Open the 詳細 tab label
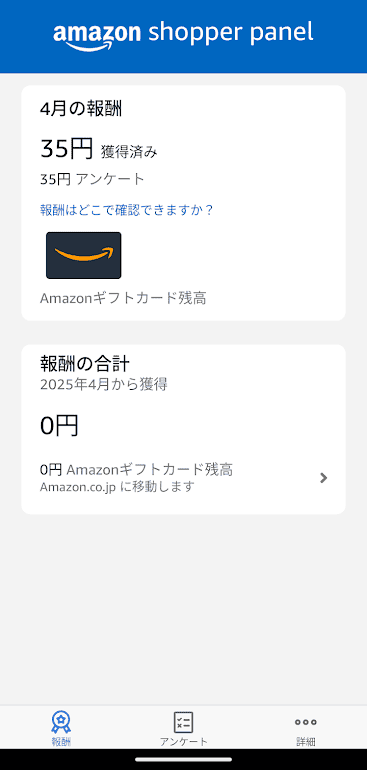 click(x=306, y=742)
